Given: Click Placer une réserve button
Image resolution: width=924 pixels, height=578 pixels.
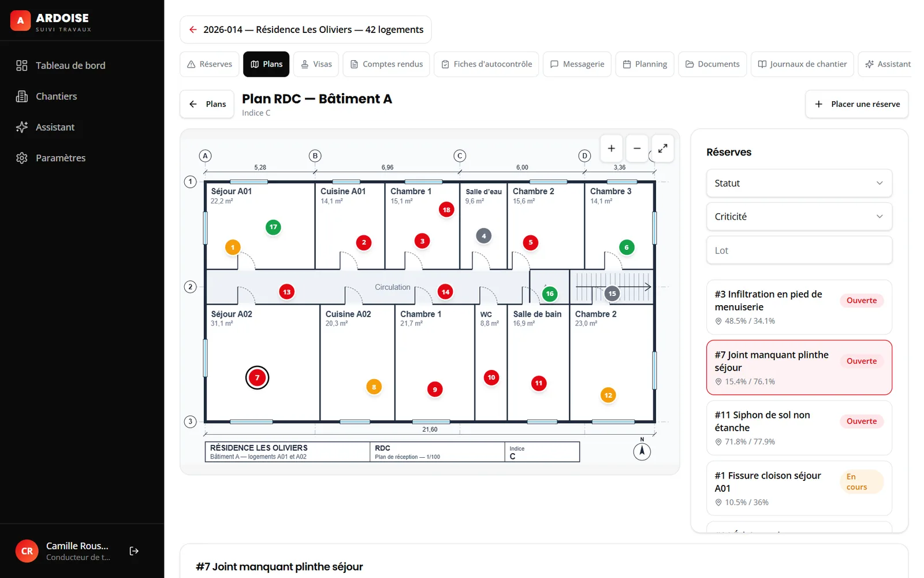Looking at the screenshot, I should pyautogui.click(x=857, y=104).
